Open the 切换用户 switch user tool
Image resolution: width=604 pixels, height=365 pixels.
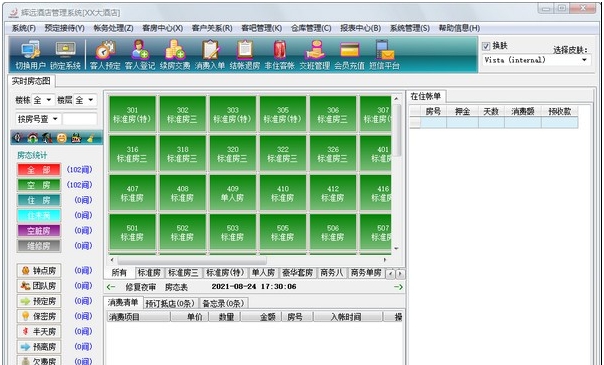coord(31,55)
